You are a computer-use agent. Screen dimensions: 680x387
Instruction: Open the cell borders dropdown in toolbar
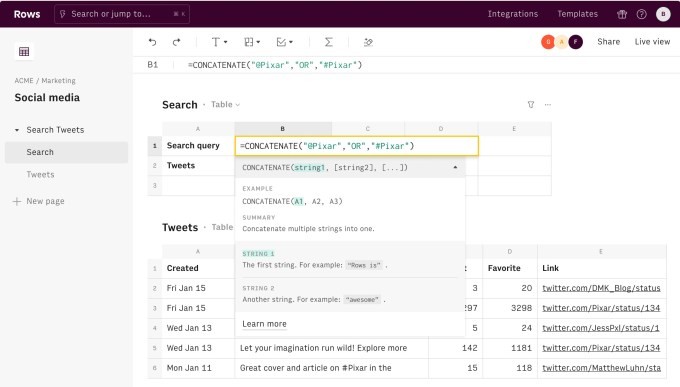pos(252,42)
